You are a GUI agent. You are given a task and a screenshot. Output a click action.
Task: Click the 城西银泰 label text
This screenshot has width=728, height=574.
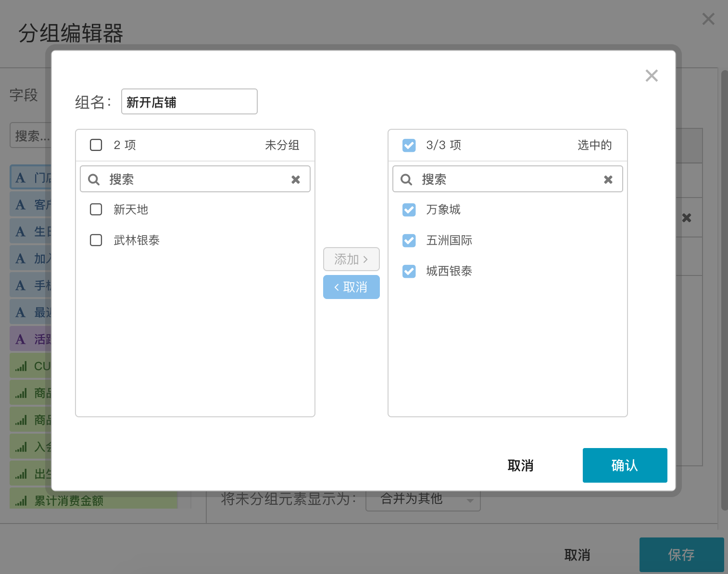click(449, 271)
